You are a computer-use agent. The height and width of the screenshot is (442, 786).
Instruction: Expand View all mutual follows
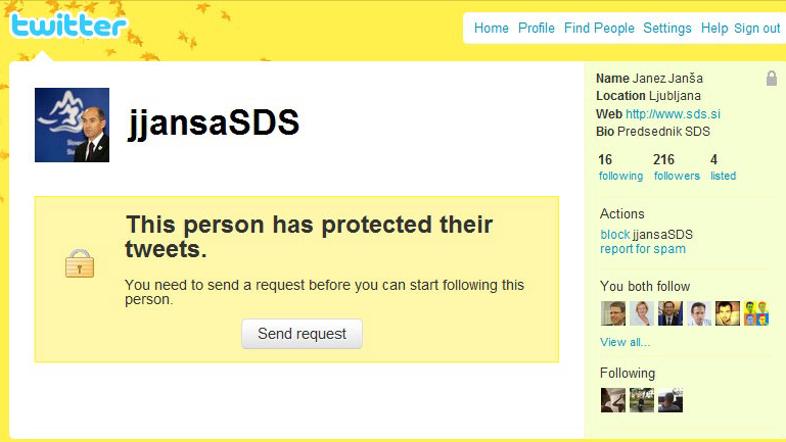[x=625, y=342]
